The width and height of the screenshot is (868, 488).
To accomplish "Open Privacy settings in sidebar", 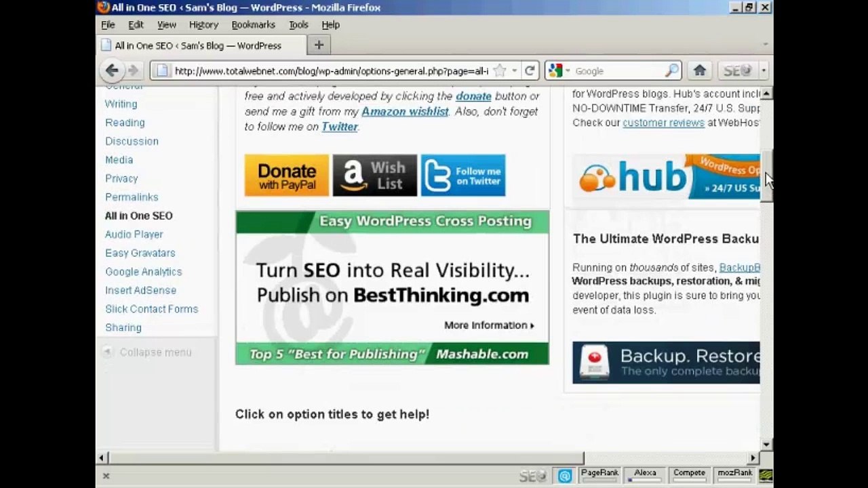I will 121,178.
